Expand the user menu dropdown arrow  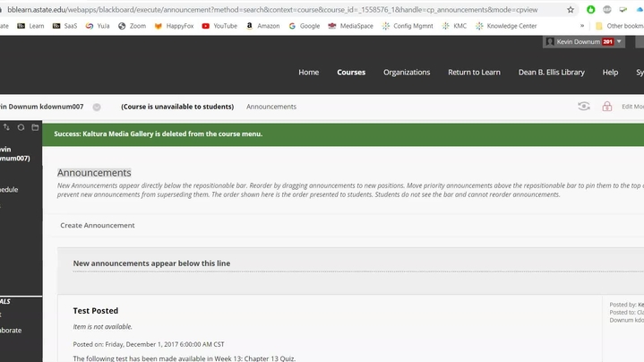pos(619,41)
